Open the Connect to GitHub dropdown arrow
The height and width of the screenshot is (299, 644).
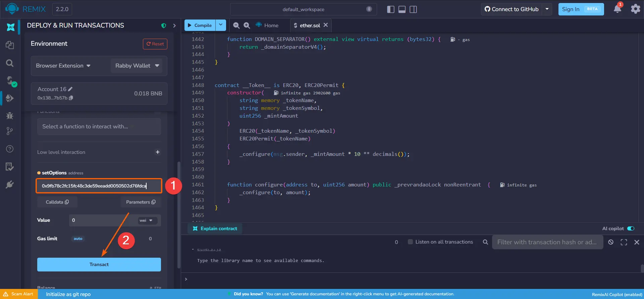pos(547,9)
